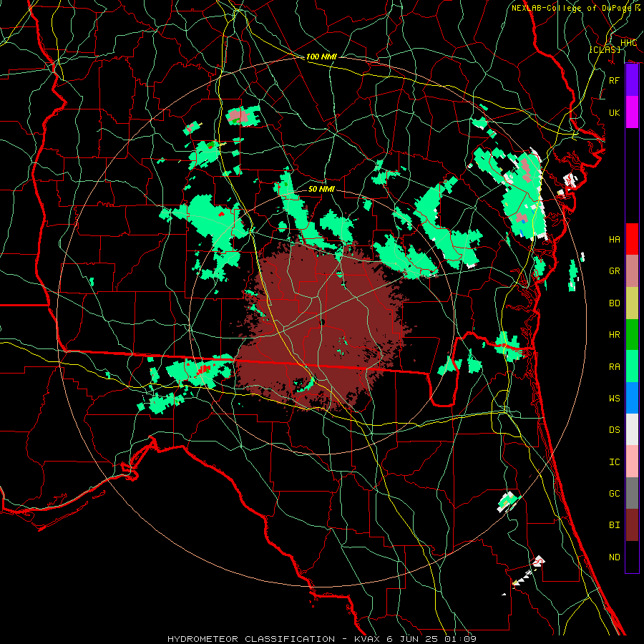The height and width of the screenshot is (644, 644).
Task: Click the purple RF legend color swatch
Action: click(632, 80)
